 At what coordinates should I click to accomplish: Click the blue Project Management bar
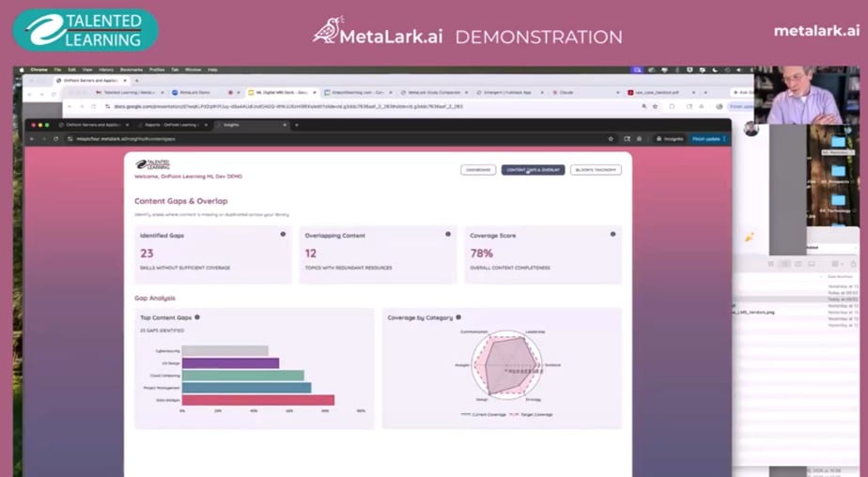[x=246, y=388]
